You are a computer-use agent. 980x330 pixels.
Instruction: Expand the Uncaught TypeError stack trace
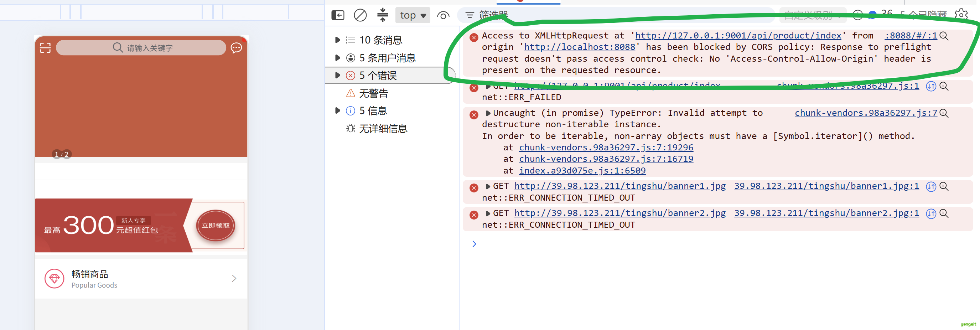tap(488, 113)
